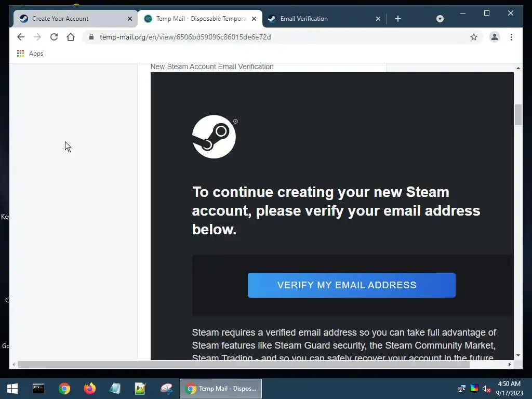Viewport: 532px width, 399px height.
Task: Maximize the Chrome window
Action: pyautogui.click(x=486, y=13)
